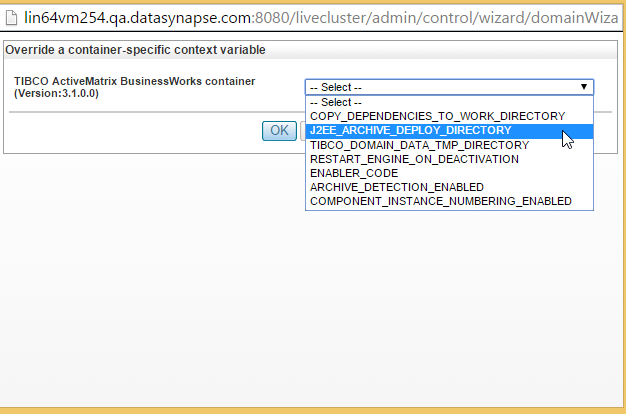Select COPY_DEPENDENCIES_TO_WORK_DIRECTORY option
The image size is (626, 414).
449,116
